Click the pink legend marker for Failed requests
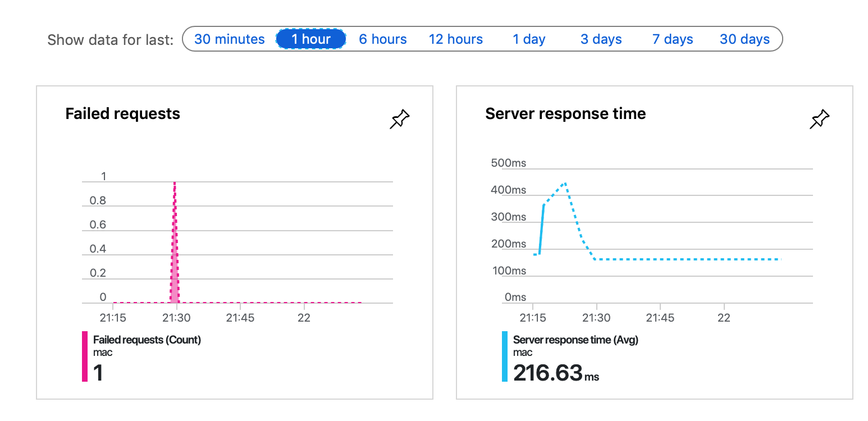The height and width of the screenshot is (421, 868). click(84, 356)
